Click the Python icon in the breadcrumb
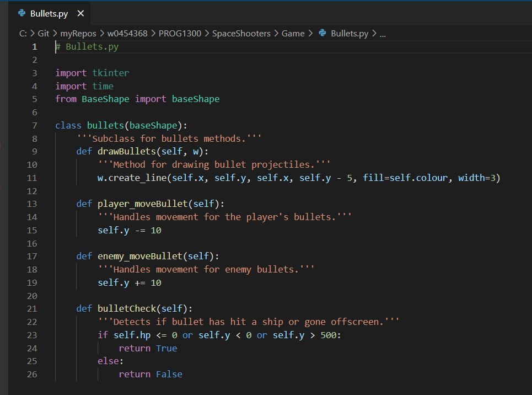The width and height of the screenshot is (532, 395). [x=323, y=33]
